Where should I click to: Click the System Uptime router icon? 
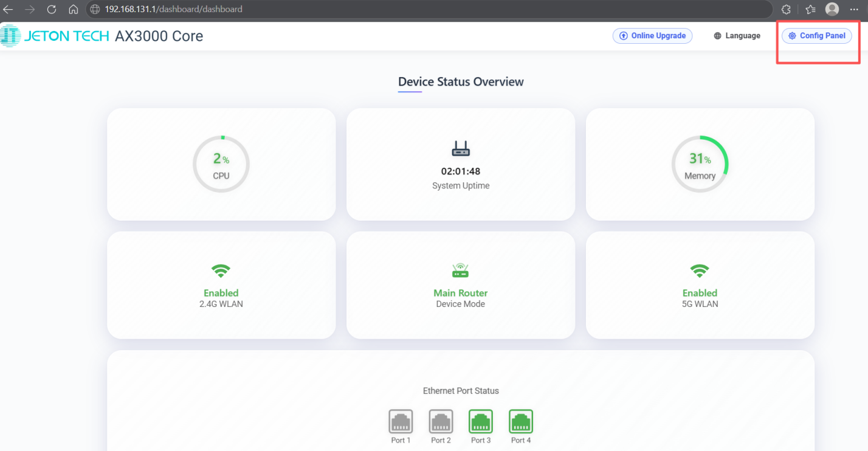point(461,149)
